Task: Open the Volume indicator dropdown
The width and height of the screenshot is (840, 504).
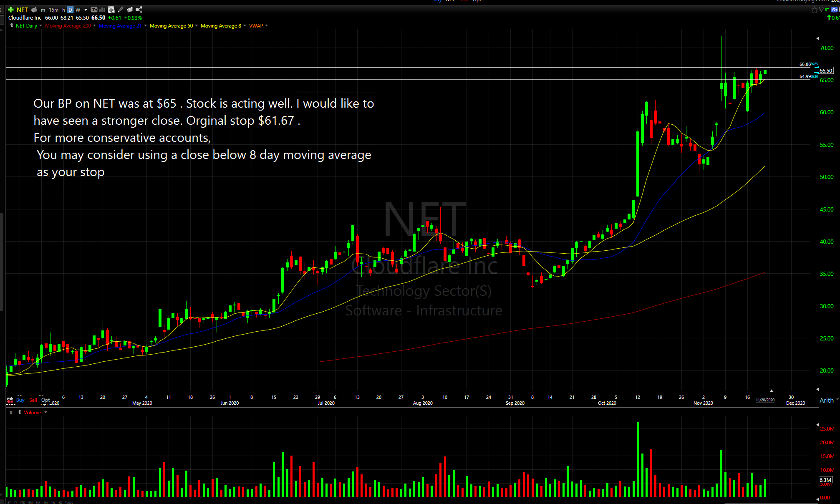Action: [x=45, y=412]
